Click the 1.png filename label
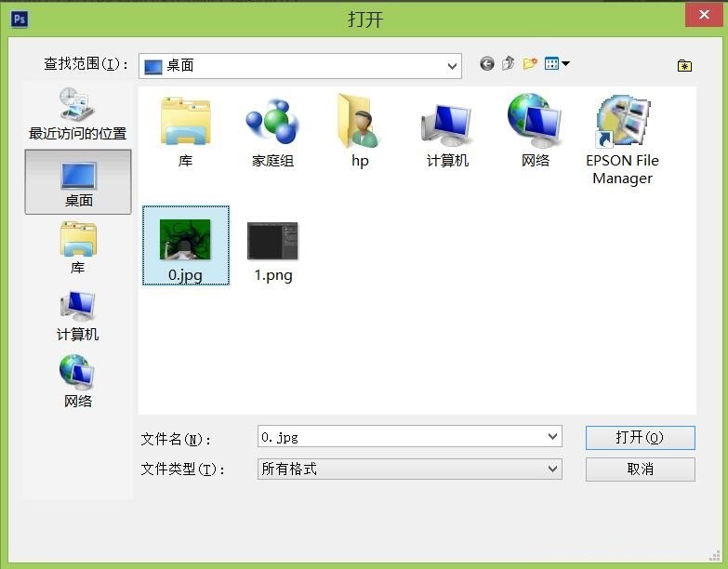 point(273,275)
